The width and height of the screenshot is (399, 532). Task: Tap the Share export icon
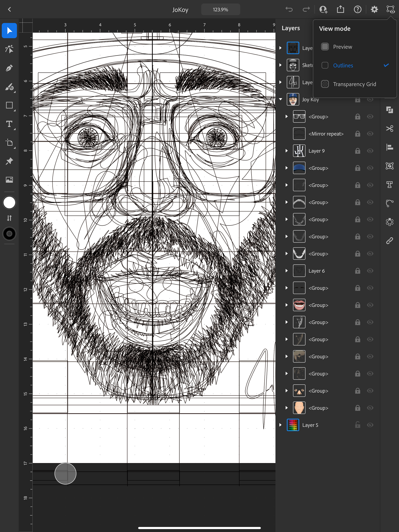click(x=340, y=10)
